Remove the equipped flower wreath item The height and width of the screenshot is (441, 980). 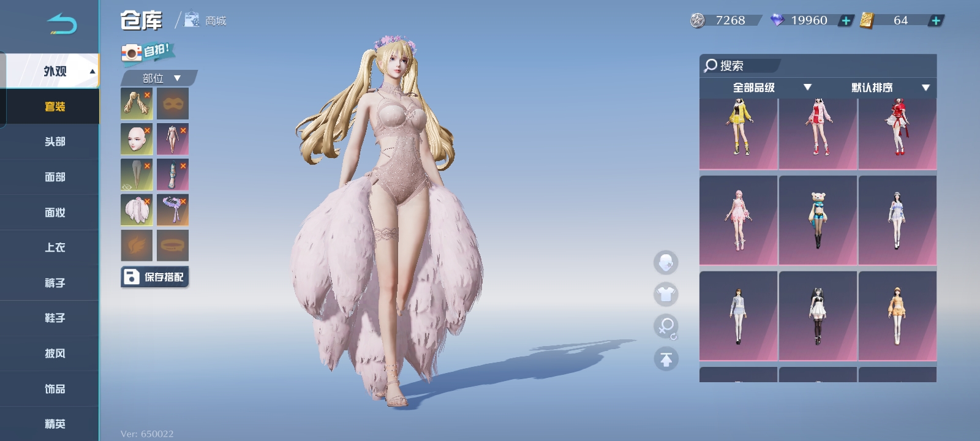click(183, 201)
